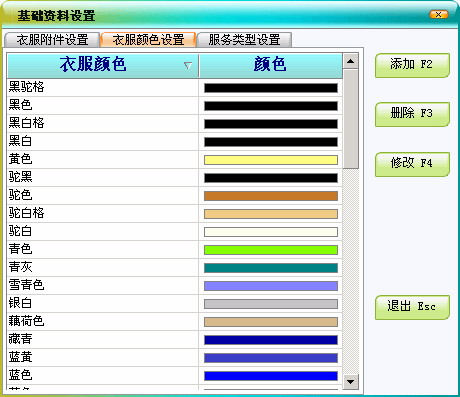The image size is (460, 397).
Task: Click the black swatch for 黑驼格
Action: click(271, 88)
